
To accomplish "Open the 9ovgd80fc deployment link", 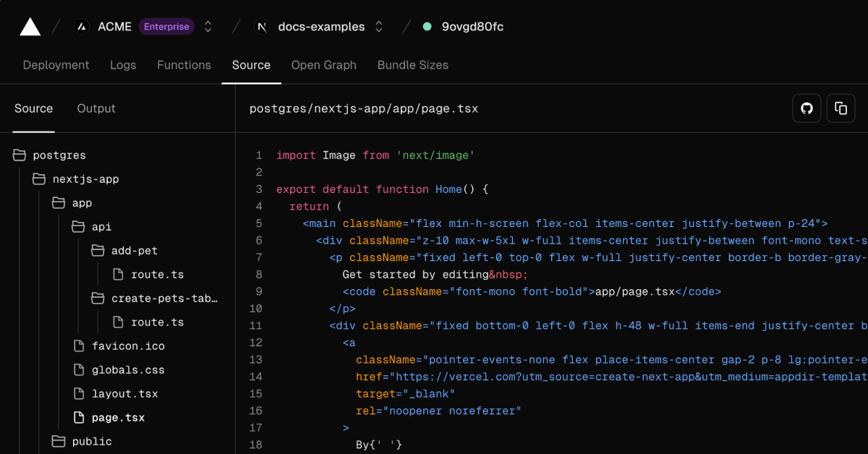I will point(471,27).
